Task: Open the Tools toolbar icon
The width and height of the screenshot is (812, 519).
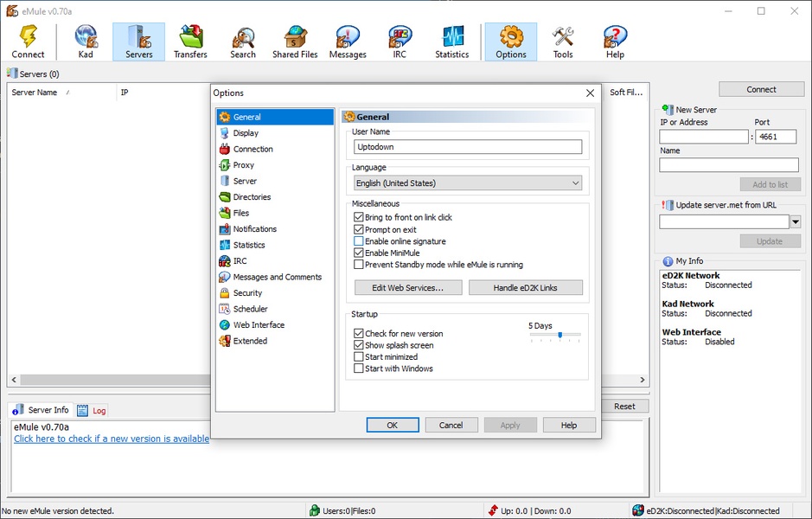Action: tap(563, 42)
